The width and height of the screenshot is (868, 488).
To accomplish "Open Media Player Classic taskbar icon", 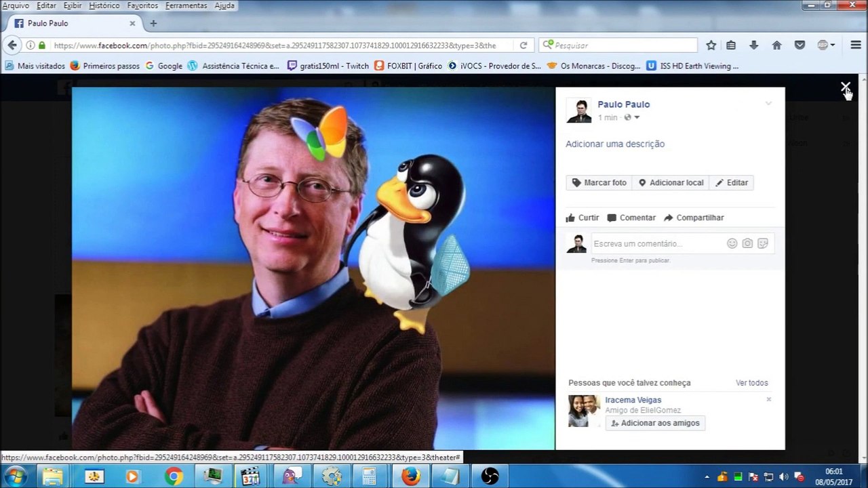I will pos(252,476).
